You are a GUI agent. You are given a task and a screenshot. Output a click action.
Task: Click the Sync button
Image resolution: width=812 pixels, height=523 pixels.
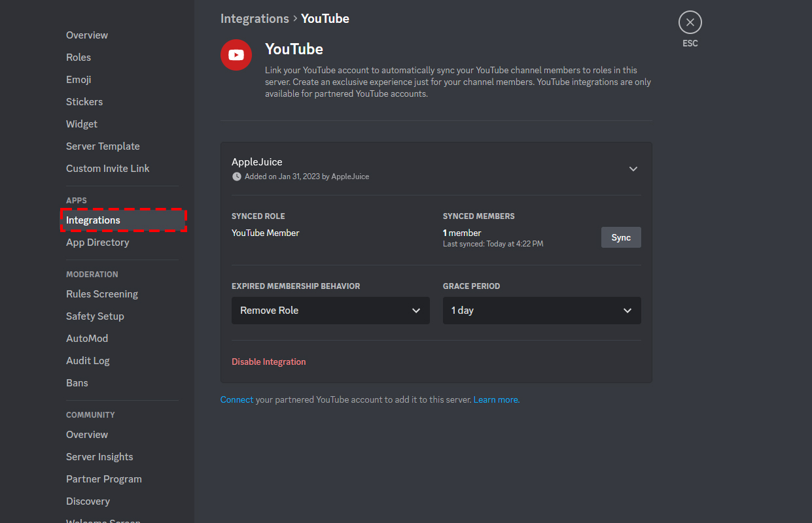(621, 237)
